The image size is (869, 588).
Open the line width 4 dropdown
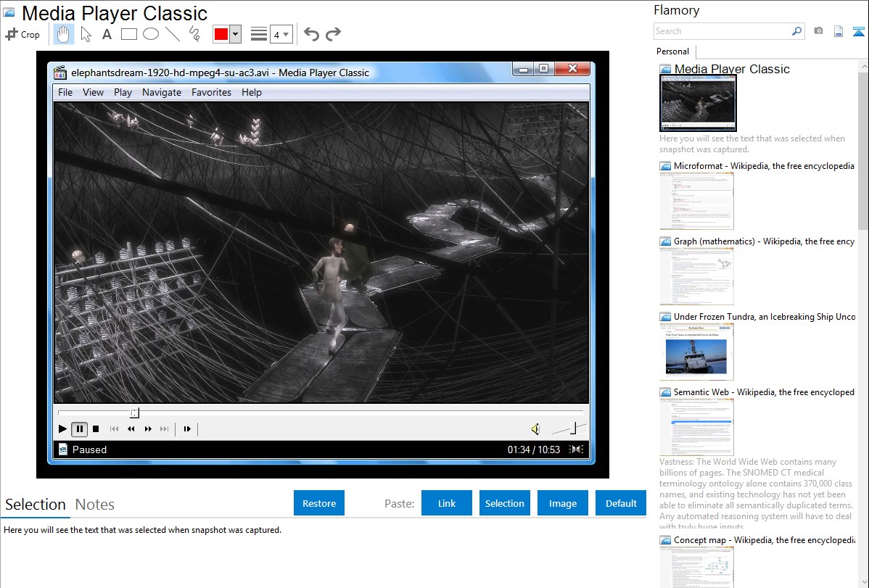(281, 34)
